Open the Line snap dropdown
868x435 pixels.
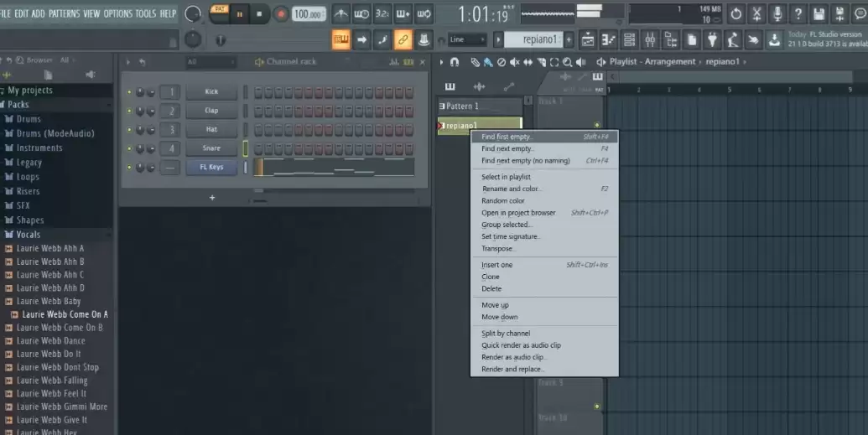click(467, 40)
